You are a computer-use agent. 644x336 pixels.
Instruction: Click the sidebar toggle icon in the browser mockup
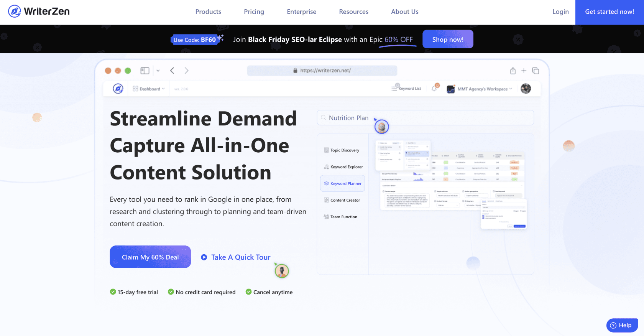click(x=145, y=71)
